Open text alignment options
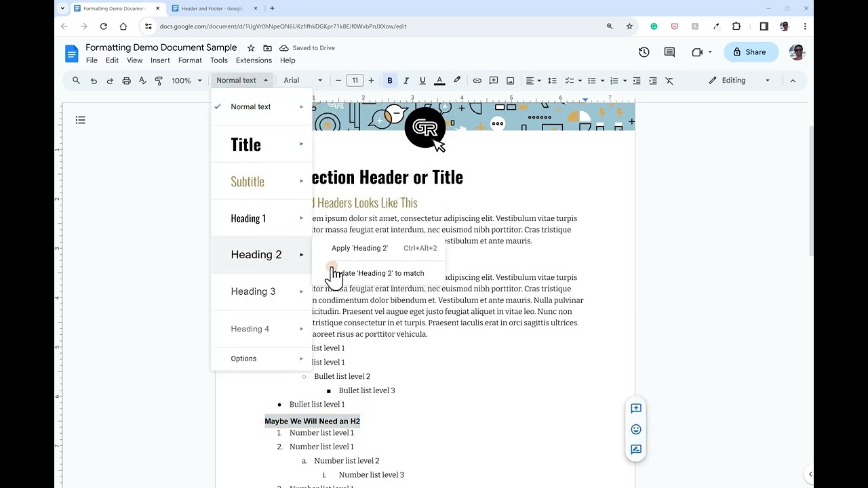This screenshot has width=868, height=488. click(534, 81)
